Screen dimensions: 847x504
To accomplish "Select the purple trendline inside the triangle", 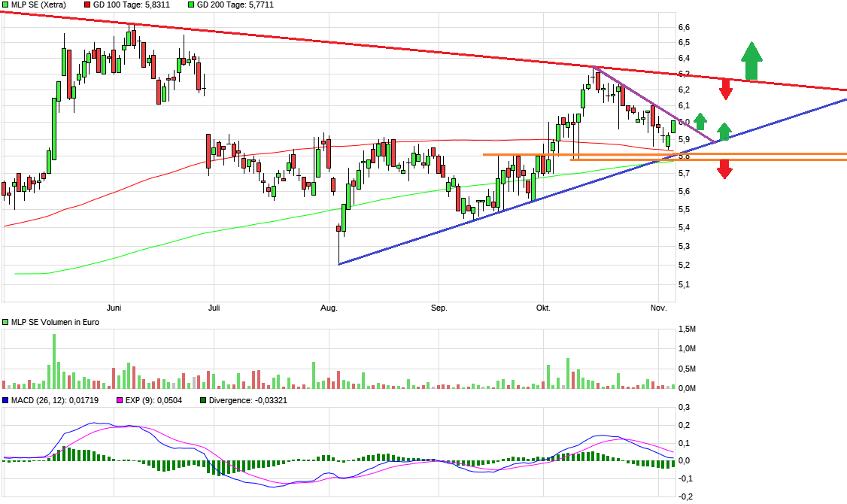I will point(654,105).
